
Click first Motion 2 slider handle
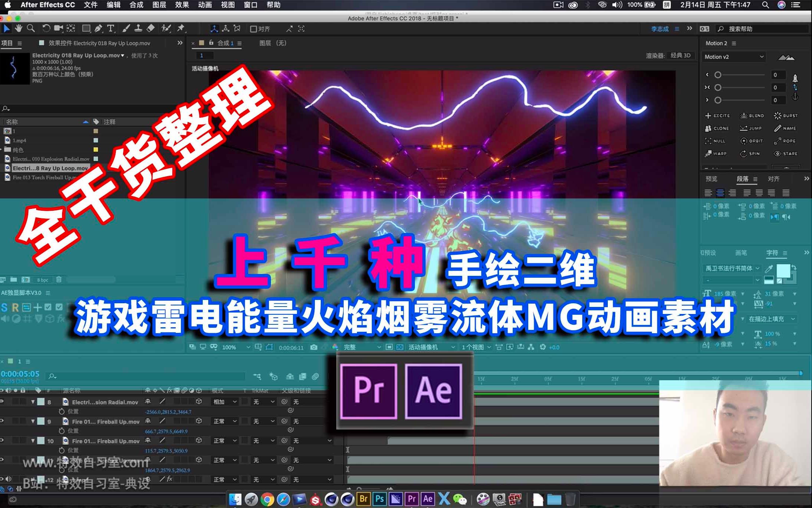click(x=718, y=75)
